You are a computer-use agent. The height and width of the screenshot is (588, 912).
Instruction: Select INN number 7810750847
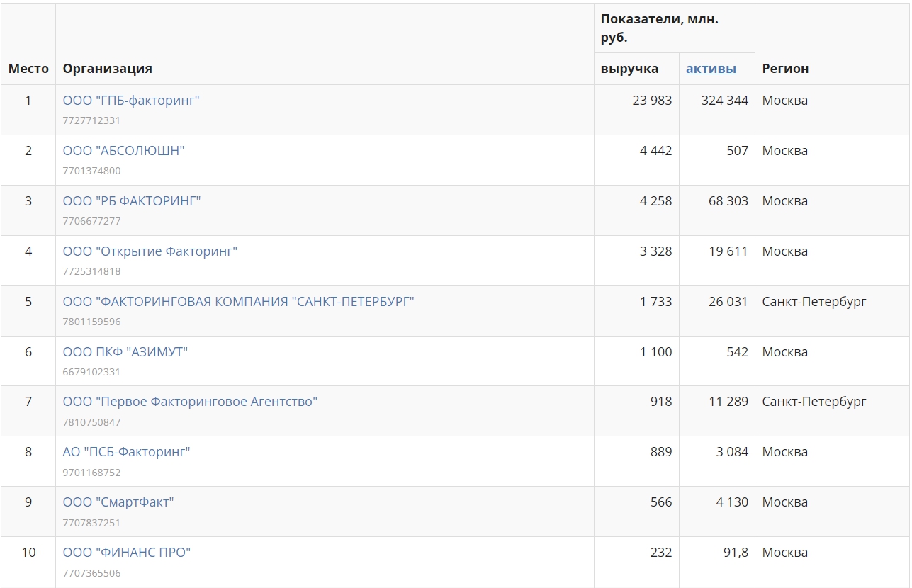[91, 422]
